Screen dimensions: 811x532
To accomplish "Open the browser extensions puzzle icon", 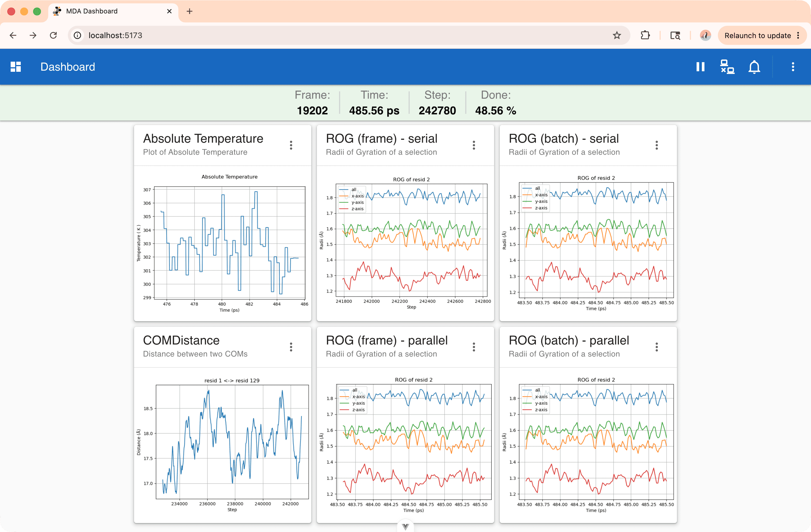I will 645,35.
